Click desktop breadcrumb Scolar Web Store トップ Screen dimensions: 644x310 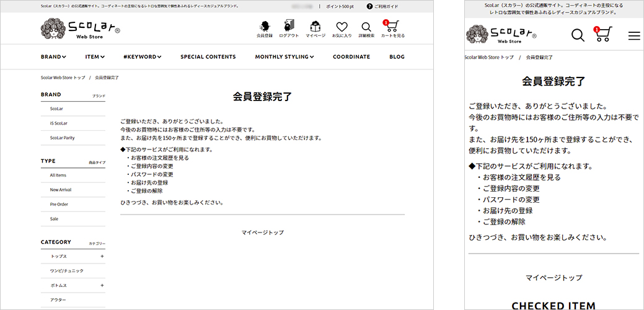click(x=63, y=77)
